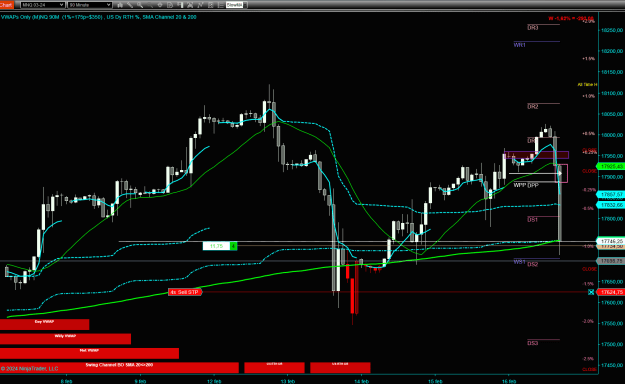
Task: Click the 8 feb date axis label
Action: coord(67,381)
